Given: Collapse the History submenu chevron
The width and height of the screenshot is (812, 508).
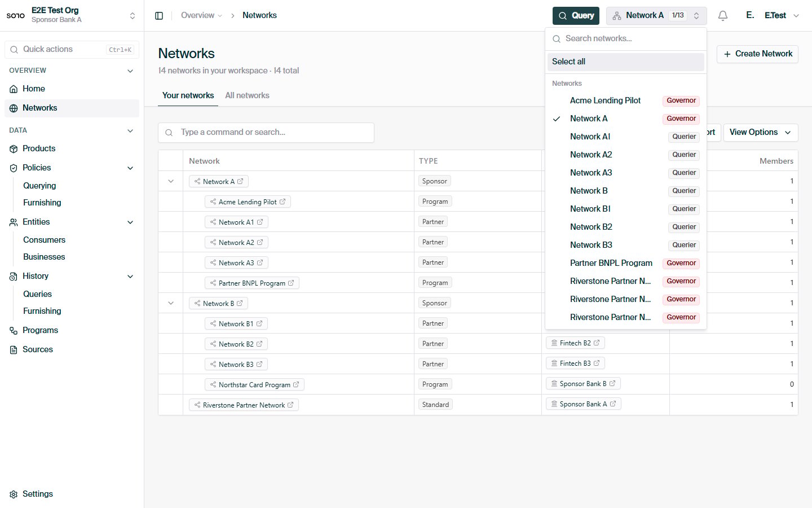Looking at the screenshot, I should pyautogui.click(x=130, y=277).
